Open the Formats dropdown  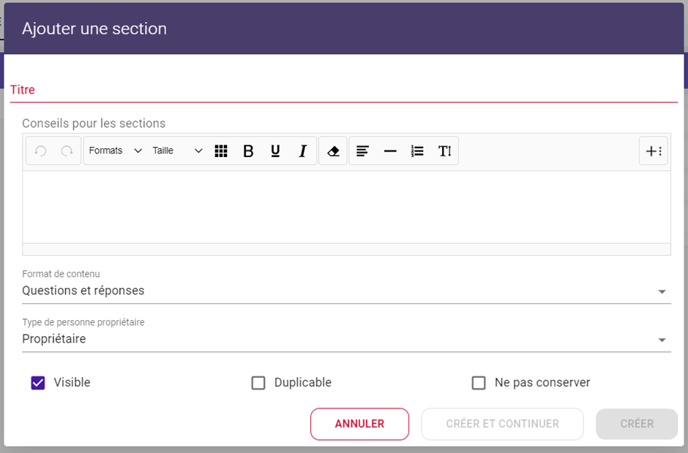coord(115,151)
